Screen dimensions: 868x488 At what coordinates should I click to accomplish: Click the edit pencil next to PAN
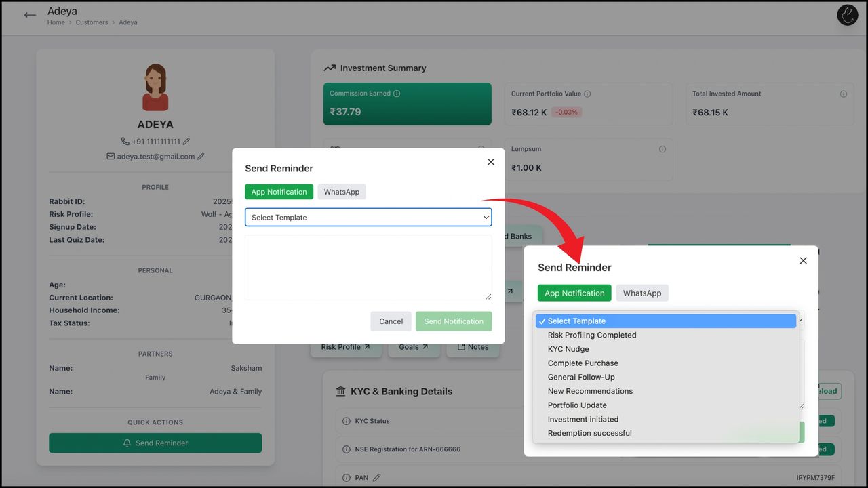pyautogui.click(x=377, y=478)
